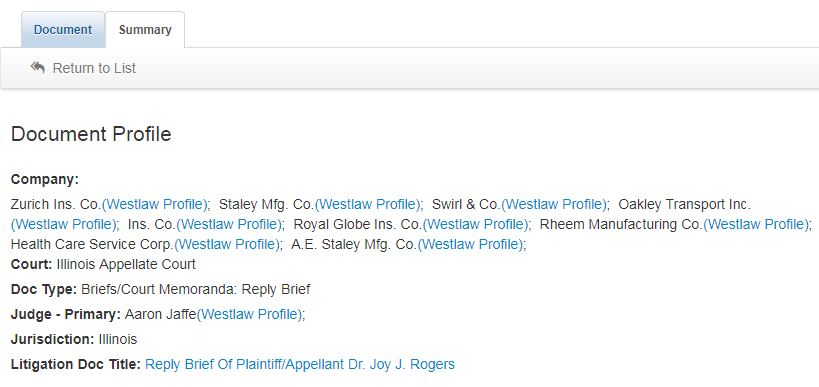Open Westlaw Profile for Rheem Manufacturing Co.

coord(757,225)
